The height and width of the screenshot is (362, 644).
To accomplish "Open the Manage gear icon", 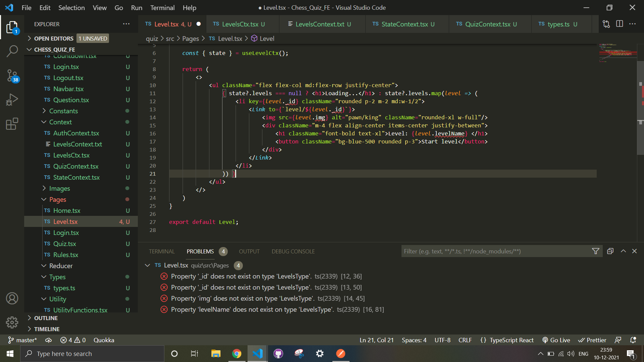I will 12,322.
